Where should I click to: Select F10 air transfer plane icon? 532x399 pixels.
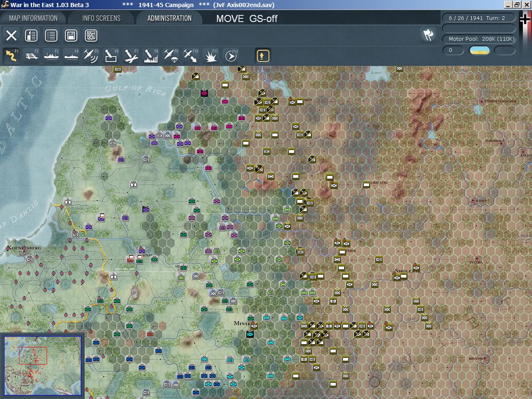tap(191, 55)
